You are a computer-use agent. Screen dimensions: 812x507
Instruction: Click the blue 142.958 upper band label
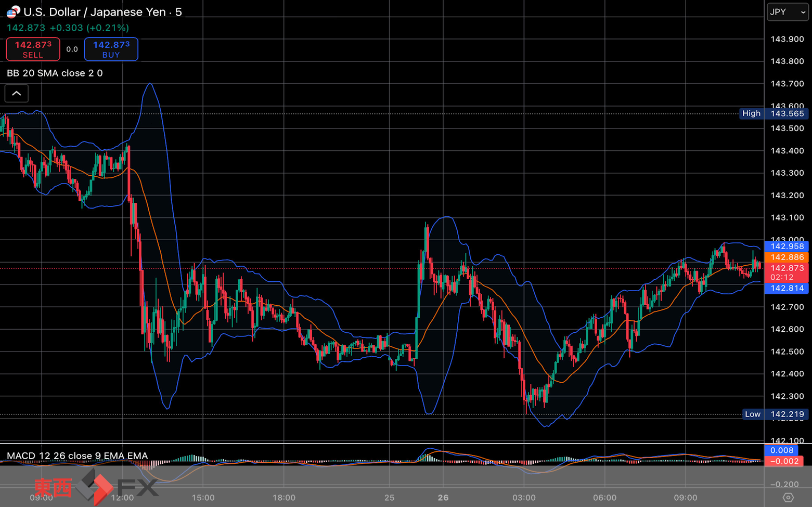tap(787, 246)
